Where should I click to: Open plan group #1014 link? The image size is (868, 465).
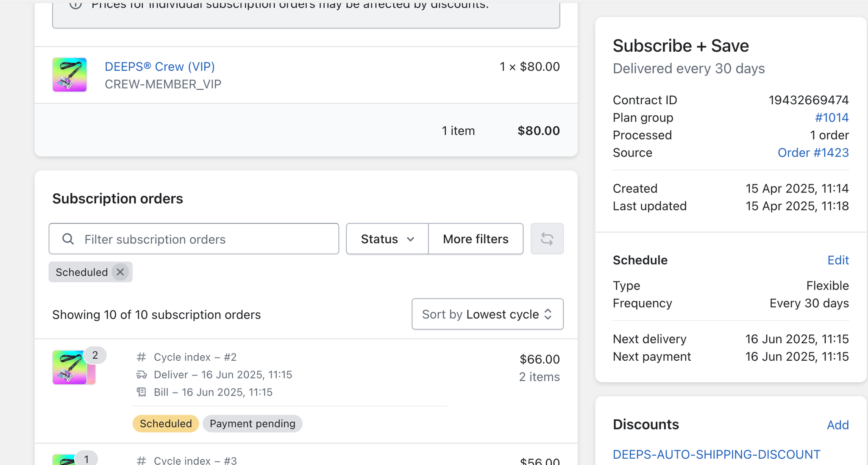click(x=832, y=117)
